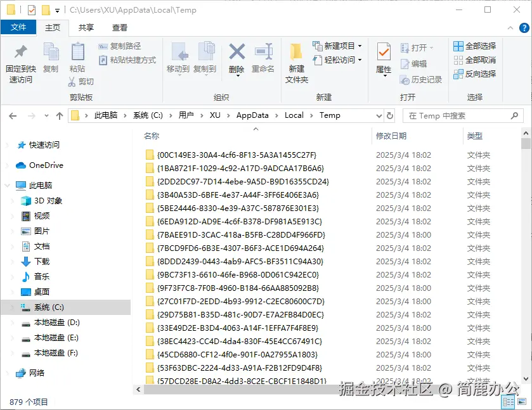
Task: Select Music (音乐) in sidebar
Action: coord(36,277)
